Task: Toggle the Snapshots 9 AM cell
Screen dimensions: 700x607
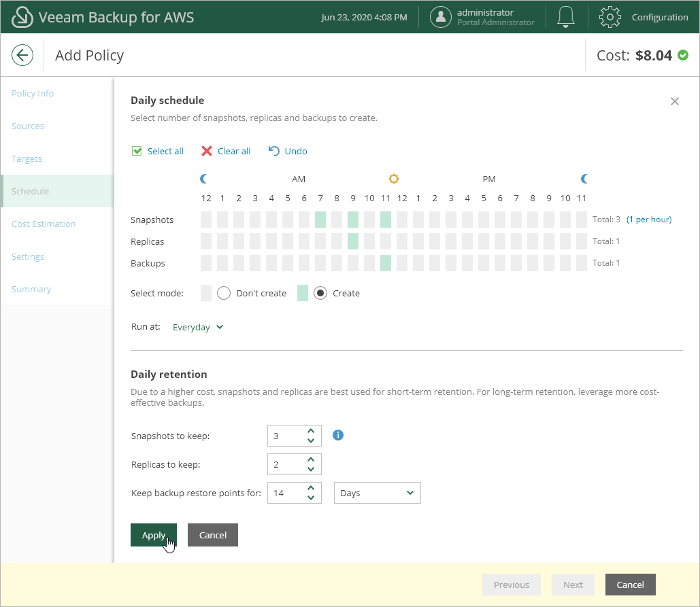Action: pyautogui.click(x=352, y=220)
